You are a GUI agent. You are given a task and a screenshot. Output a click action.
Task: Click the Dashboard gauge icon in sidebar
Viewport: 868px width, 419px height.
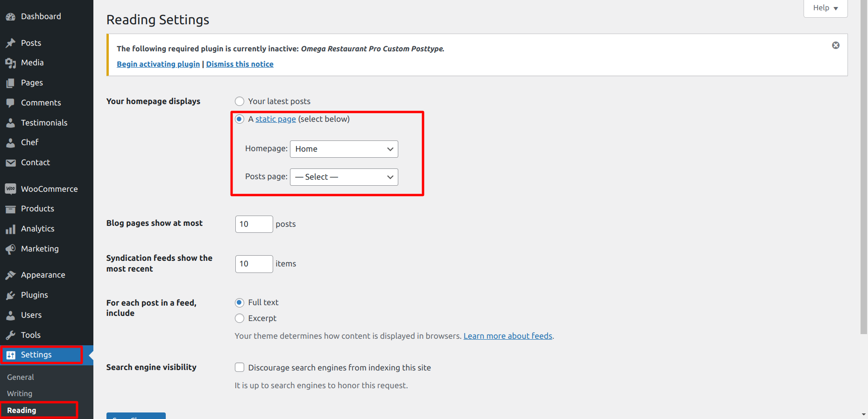pos(10,17)
